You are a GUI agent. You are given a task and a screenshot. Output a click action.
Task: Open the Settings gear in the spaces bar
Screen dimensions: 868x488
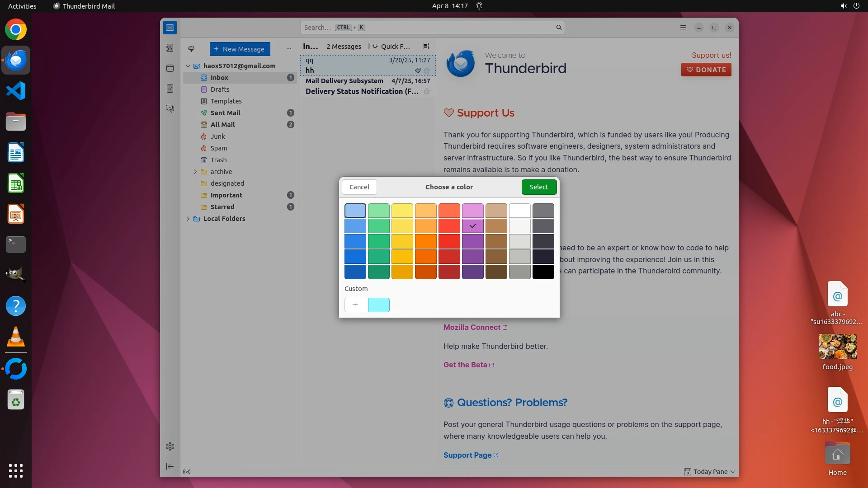(x=170, y=446)
